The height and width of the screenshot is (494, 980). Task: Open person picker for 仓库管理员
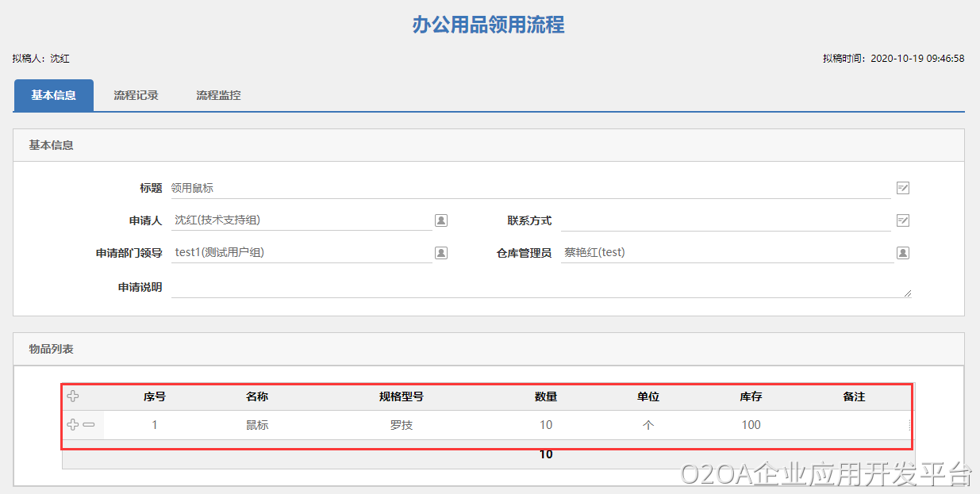902,253
